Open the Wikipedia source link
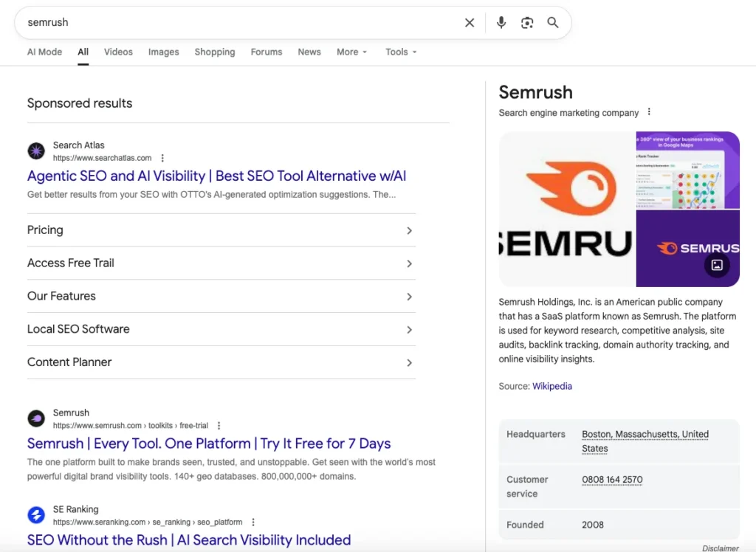Screen dimensions: 756x552 pyautogui.click(x=552, y=386)
